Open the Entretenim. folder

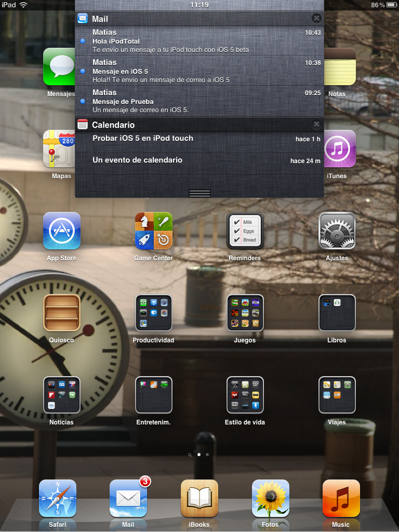[154, 395]
